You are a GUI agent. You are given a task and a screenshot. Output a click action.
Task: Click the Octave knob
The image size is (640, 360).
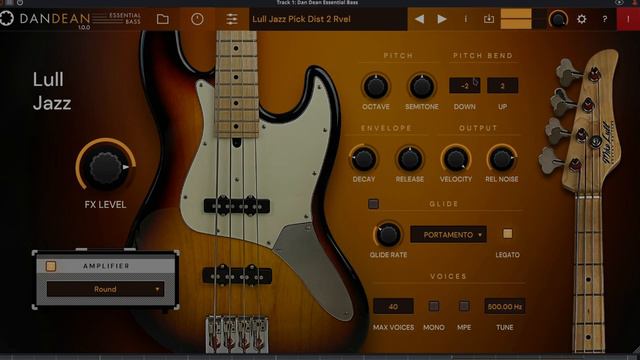[376, 87]
